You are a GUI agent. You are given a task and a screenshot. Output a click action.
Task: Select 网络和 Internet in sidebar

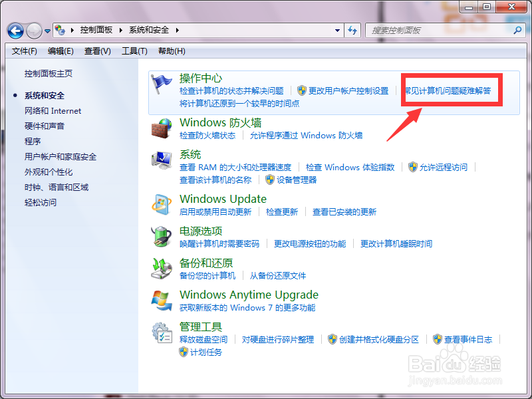click(x=53, y=111)
